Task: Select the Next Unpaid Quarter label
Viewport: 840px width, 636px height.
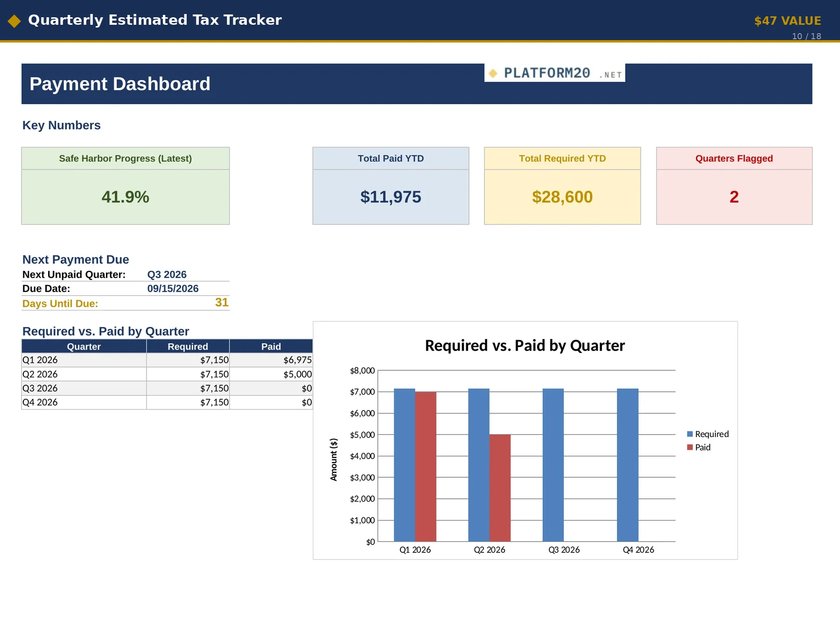Action: pos(74,275)
